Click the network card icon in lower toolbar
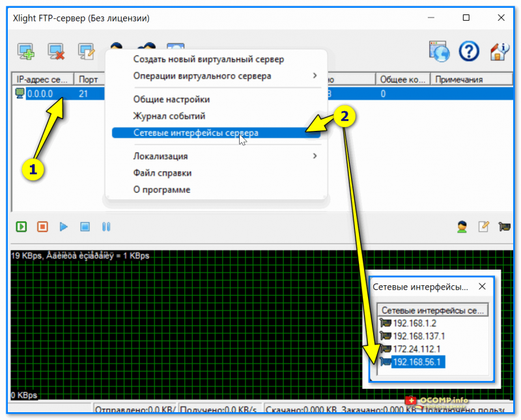This screenshot has width=521, height=420. pyautogui.click(x=504, y=227)
